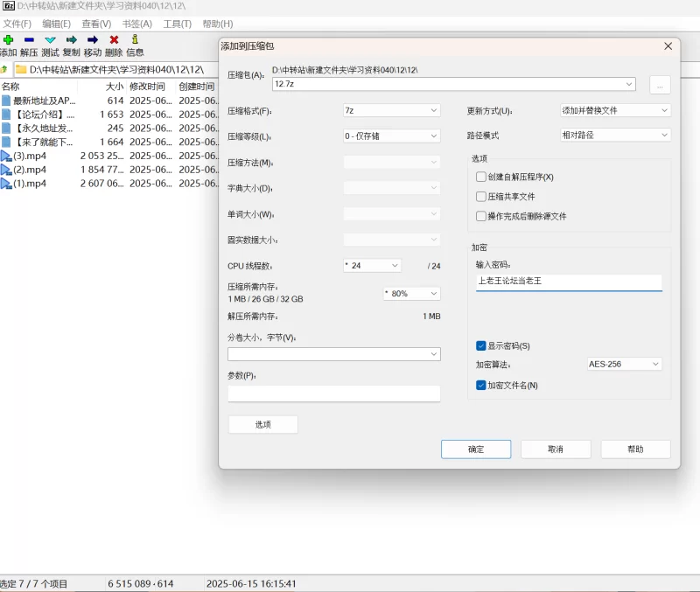700x592 pixels.
Task: Enable 创建自解压程序(X) checkbox
Action: click(x=480, y=177)
